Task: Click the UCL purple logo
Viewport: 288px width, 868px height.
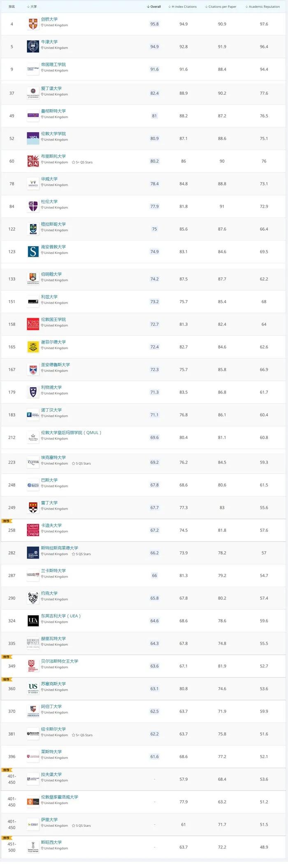Action: coord(33,138)
